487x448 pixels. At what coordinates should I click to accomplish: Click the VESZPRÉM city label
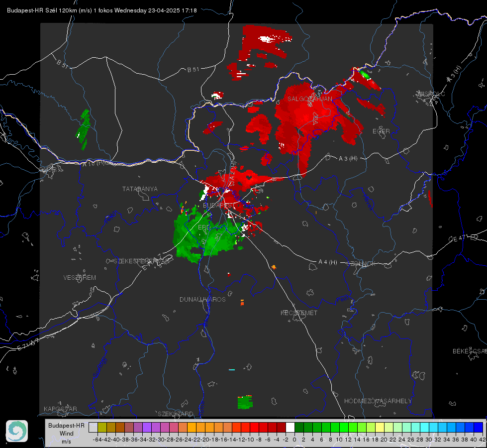[x=80, y=278]
